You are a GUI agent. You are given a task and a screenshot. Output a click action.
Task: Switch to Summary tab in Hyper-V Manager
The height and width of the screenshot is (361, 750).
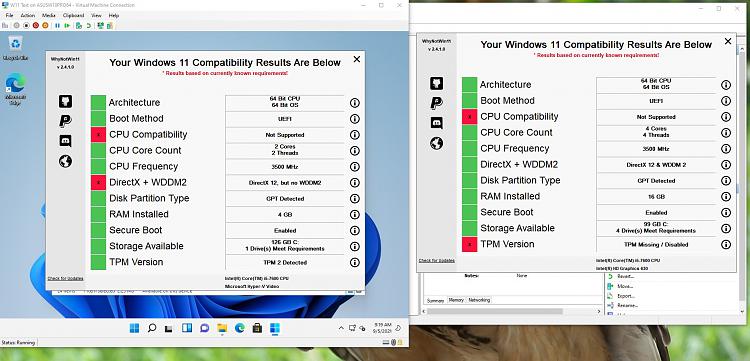435,300
